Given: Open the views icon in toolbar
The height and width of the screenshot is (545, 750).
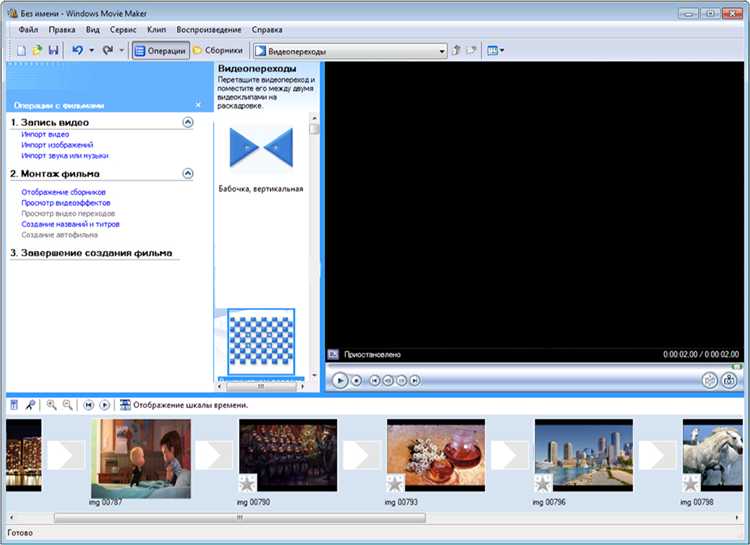Looking at the screenshot, I should [x=495, y=50].
